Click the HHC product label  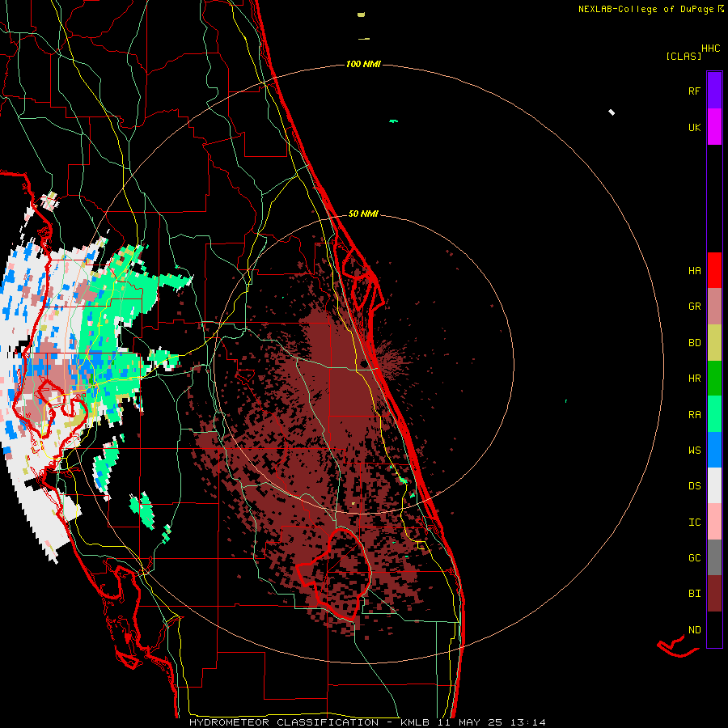coord(710,49)
